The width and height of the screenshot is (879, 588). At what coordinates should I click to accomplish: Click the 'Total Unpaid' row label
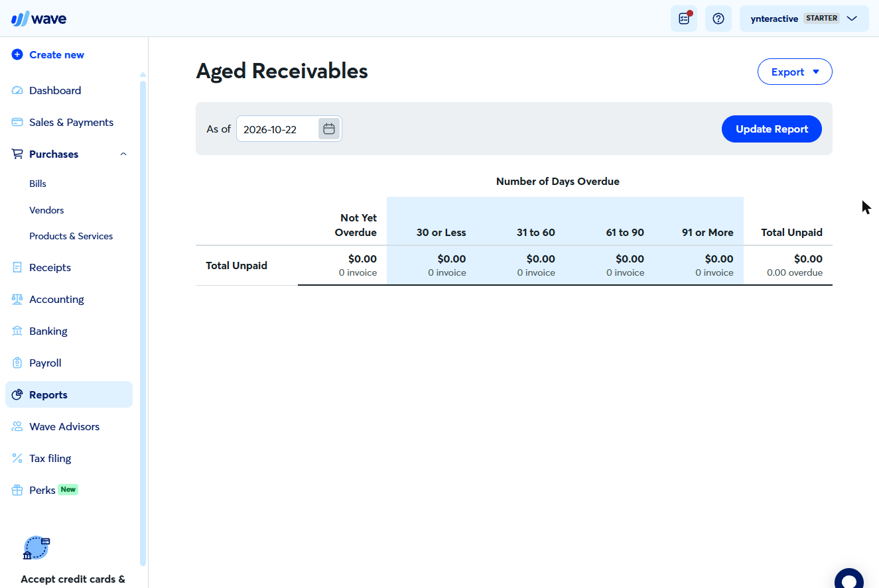pos(237,266)
